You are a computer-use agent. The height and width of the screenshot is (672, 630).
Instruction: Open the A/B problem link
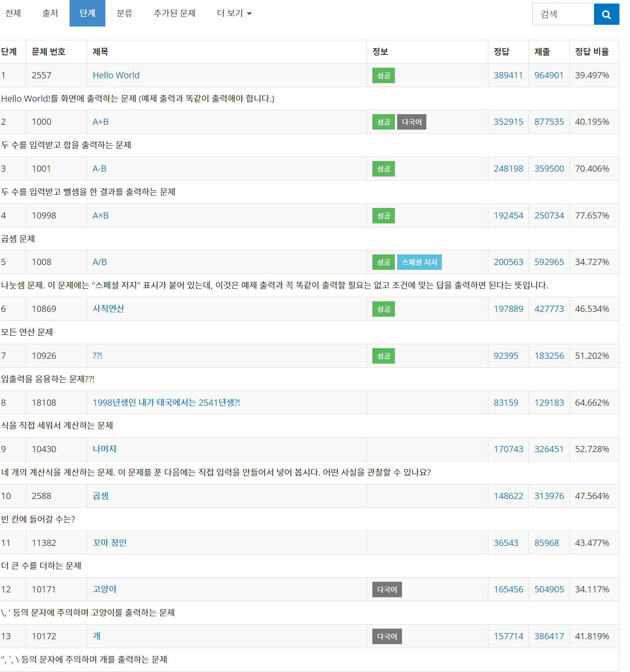100,262
